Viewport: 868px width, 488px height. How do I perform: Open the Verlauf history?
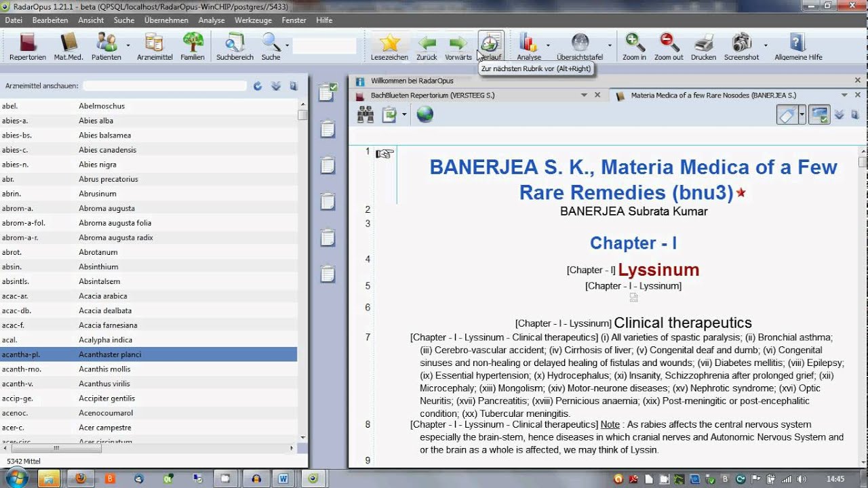[x=490, y=46]
